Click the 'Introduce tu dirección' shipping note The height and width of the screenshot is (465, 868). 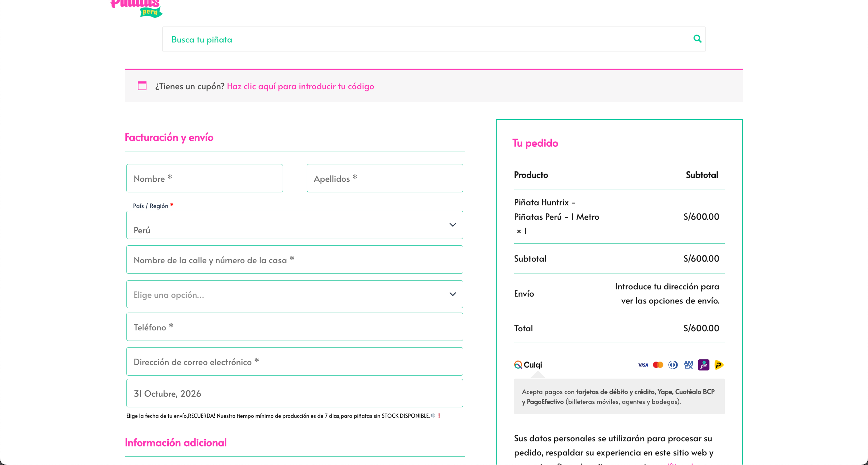click(x=667, y=293)
